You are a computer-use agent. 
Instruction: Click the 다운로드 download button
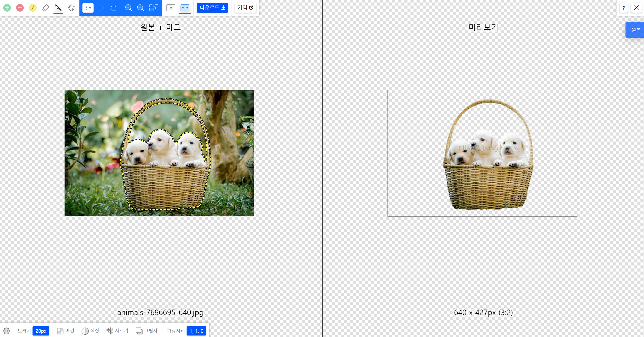pos(212,8)
